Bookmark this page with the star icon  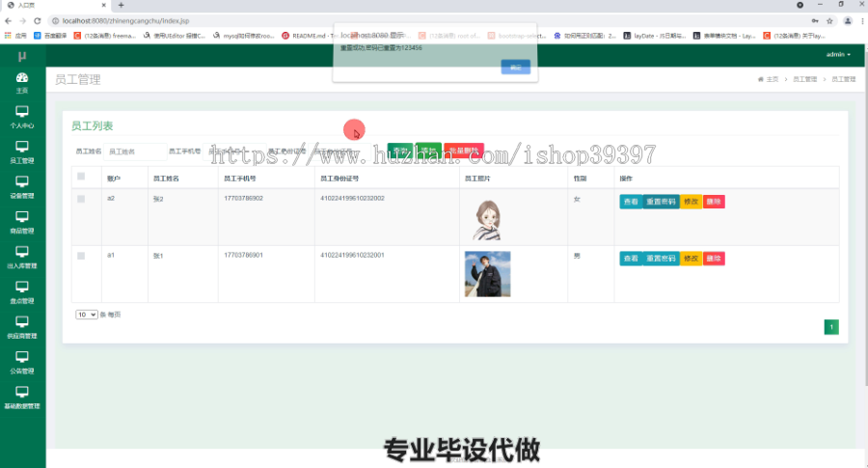tap(829, 21)
